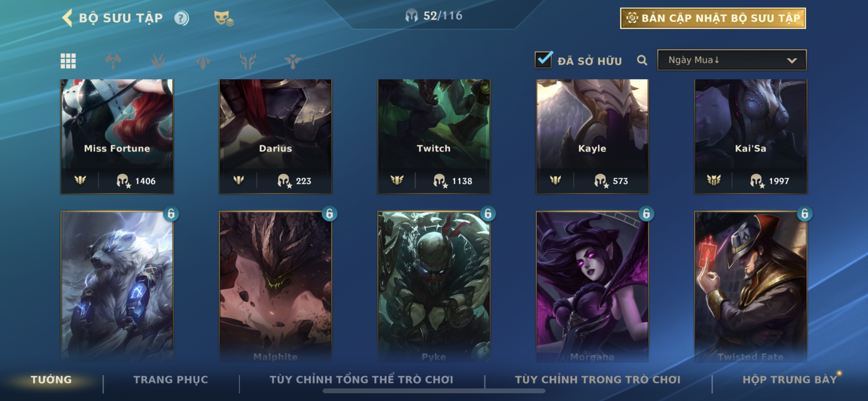Filter champions by the second role icon
The width and height of the screenshot is (868, 401).
click(158, 61)
